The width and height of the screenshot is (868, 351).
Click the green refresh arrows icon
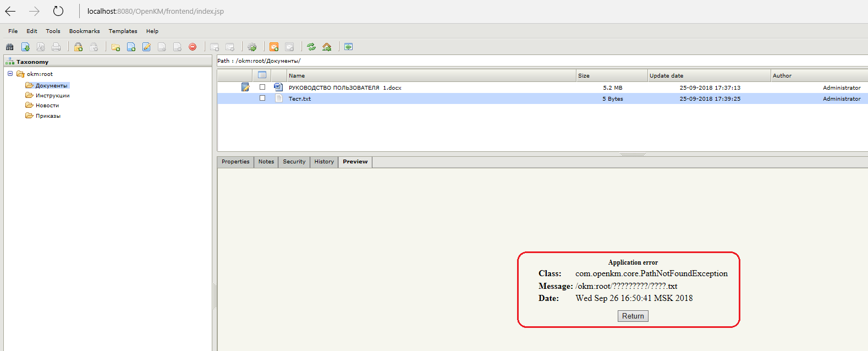[311, 47]
